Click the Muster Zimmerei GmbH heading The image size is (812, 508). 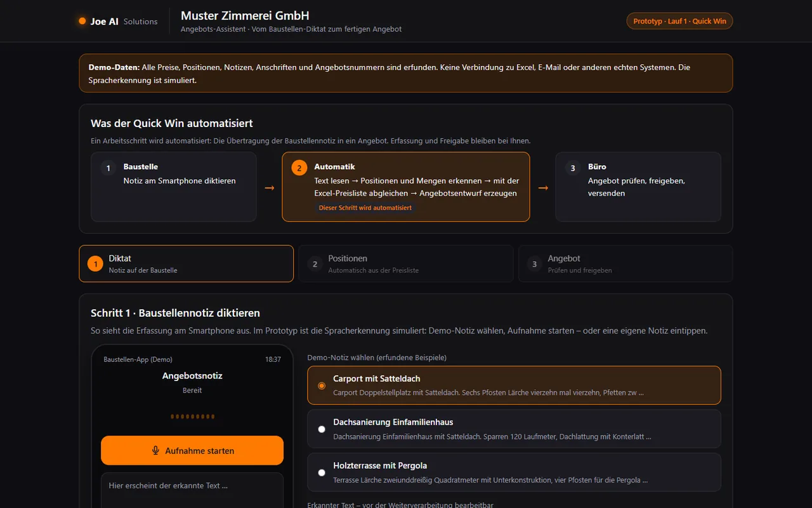point(245,16)
